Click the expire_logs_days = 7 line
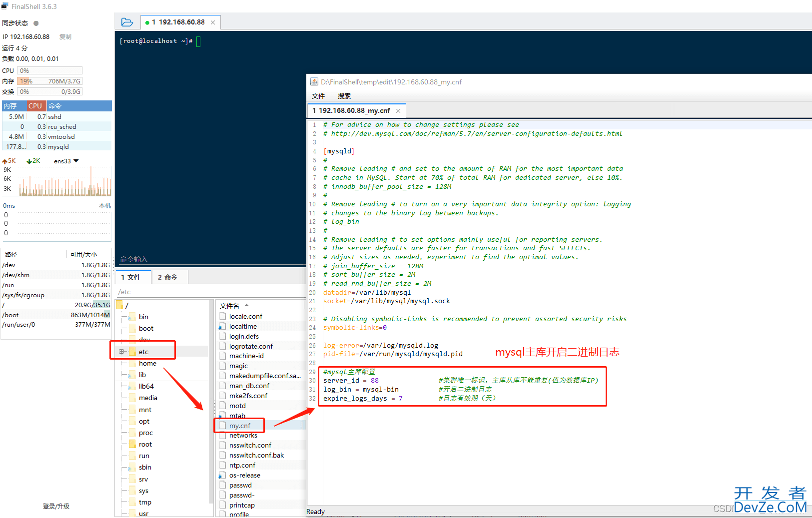The height and width of the screenshot is (518, 812). point(363,399)
